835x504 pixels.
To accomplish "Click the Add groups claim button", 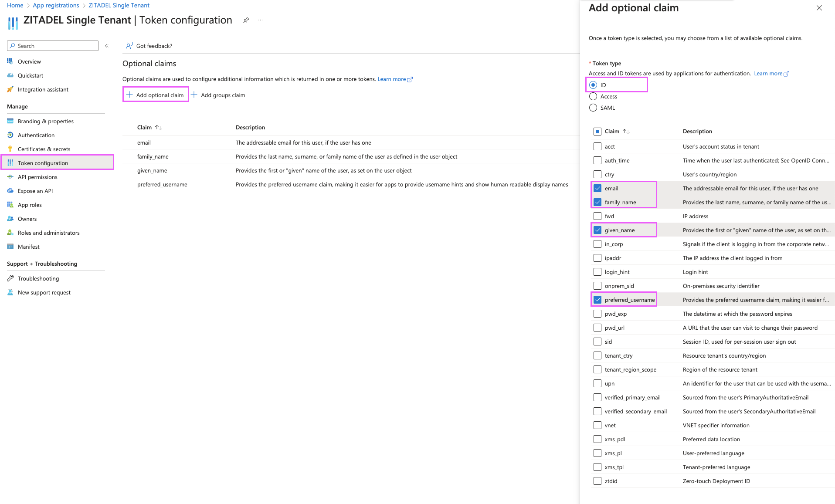I will [x=219, y=95].
